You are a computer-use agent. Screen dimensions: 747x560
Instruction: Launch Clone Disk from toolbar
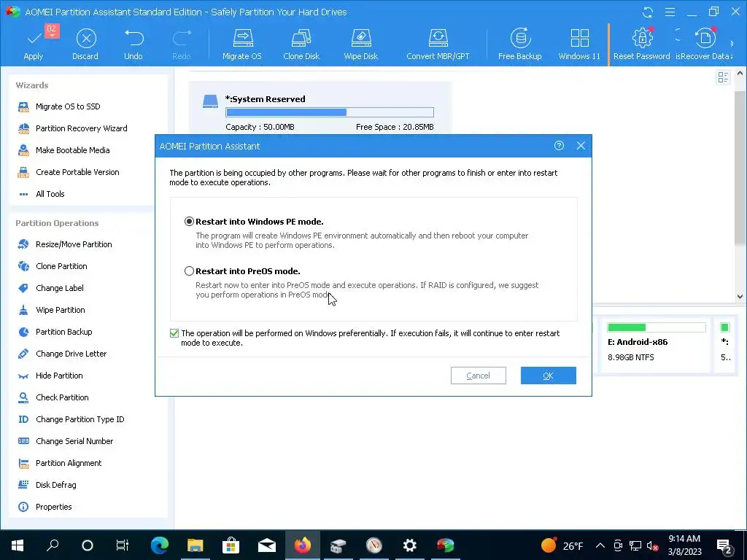301,44
